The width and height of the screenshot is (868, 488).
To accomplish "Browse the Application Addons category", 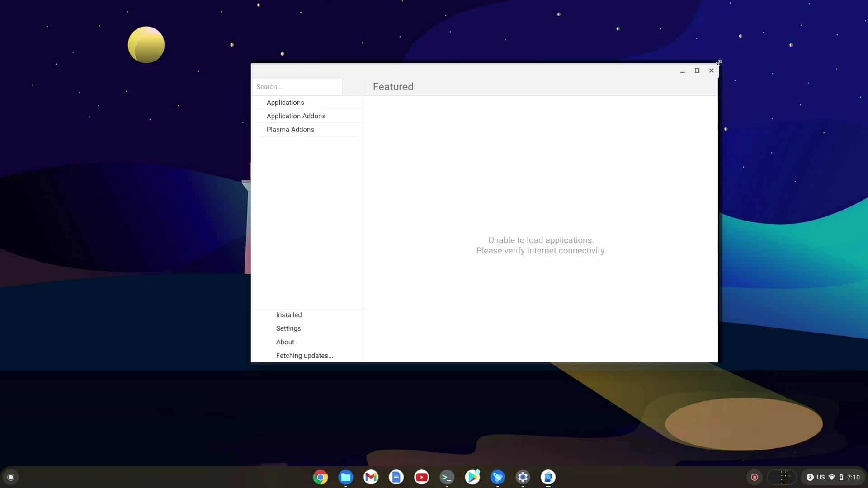I will (296, 116).
